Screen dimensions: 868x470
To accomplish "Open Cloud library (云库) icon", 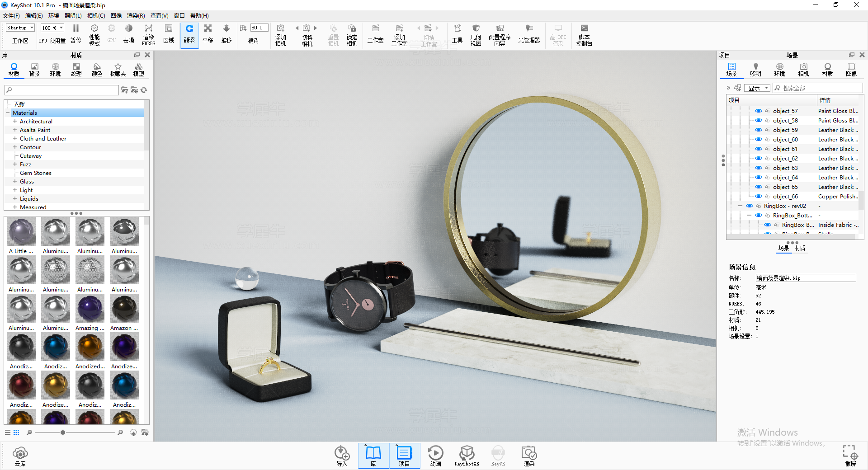I will (x=20, y=456).
